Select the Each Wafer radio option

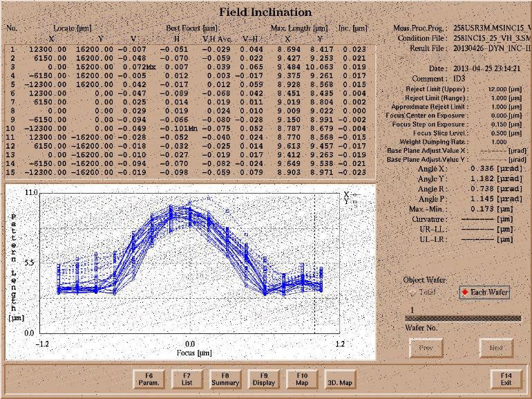tap(484, 293)
